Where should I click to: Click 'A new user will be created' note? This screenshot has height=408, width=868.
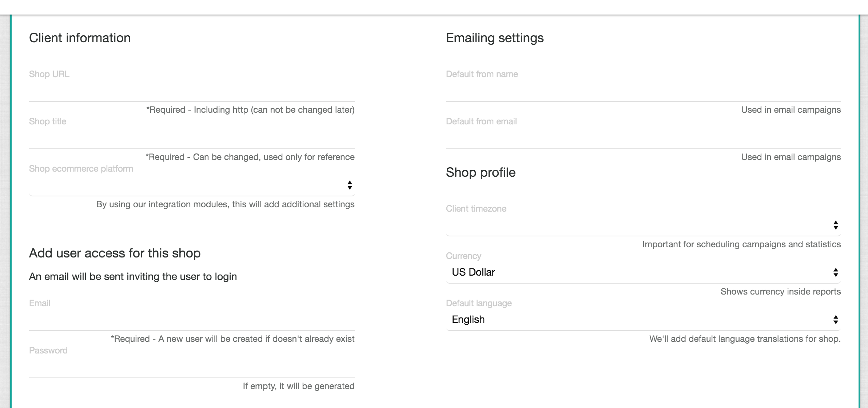click(x=256, y=339)
